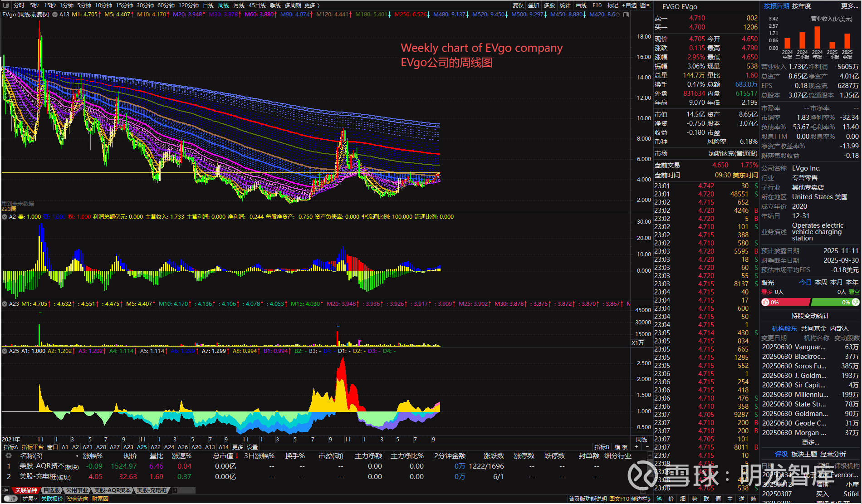This screenshot has width=862, height=504.
Task: Click the main chart panel toggle icon
Action: (x=626, y=15)
